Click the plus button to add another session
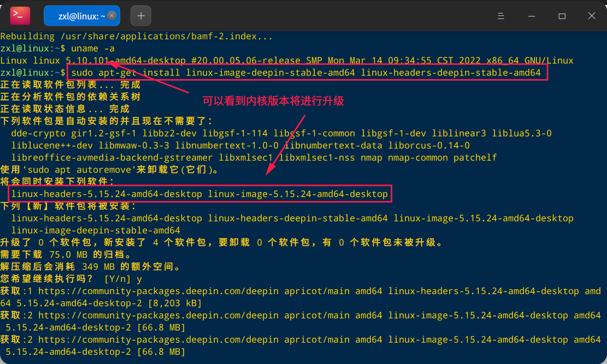607x364 pixels. (140, 16)
